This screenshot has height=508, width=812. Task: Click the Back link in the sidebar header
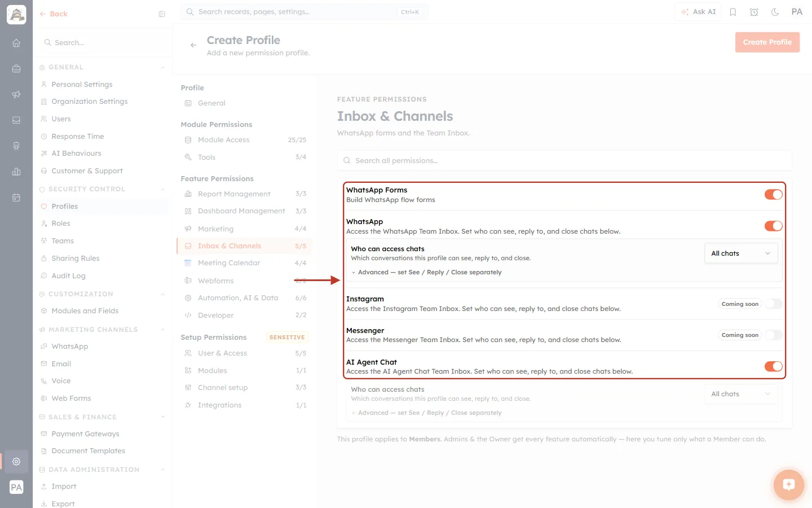[54, 14]
